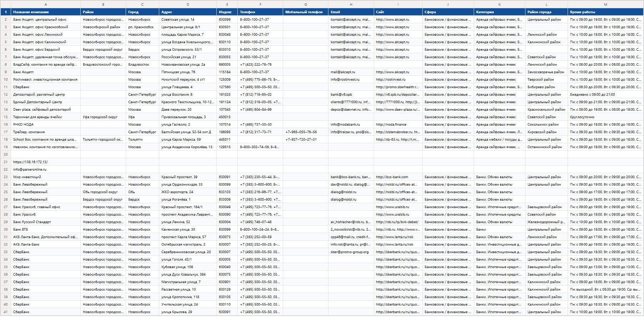The image size is (644, 322).
Task: Select address cell 'Пятницкая улица, 76'
Action: (188, 72)
